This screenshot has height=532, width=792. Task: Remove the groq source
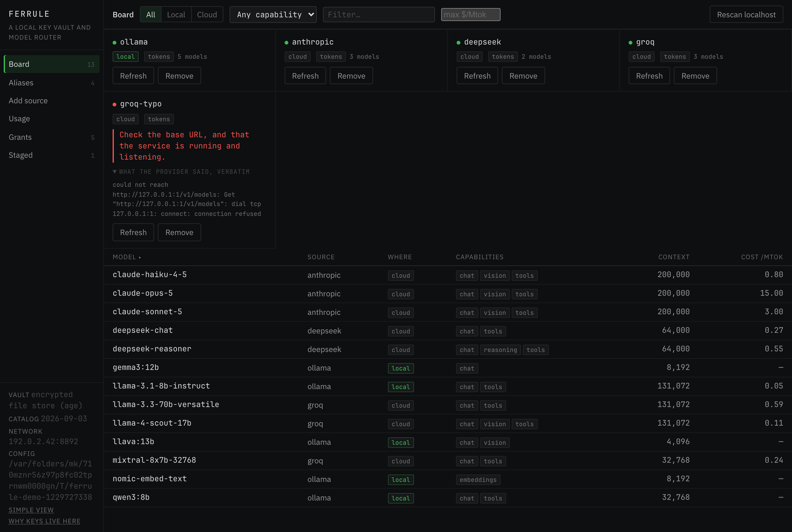click(695, 76)
